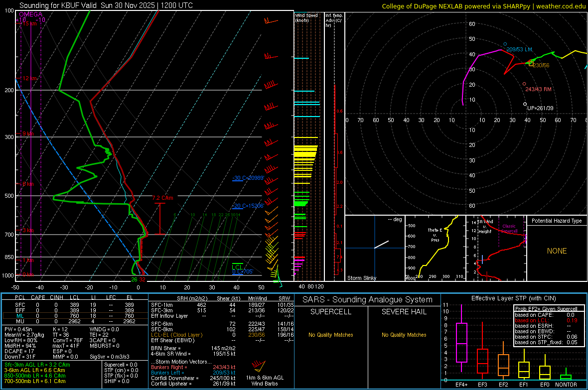588x390 pixels.
Task: Click the red surface temperature '32'
Action: pos(142,279)
